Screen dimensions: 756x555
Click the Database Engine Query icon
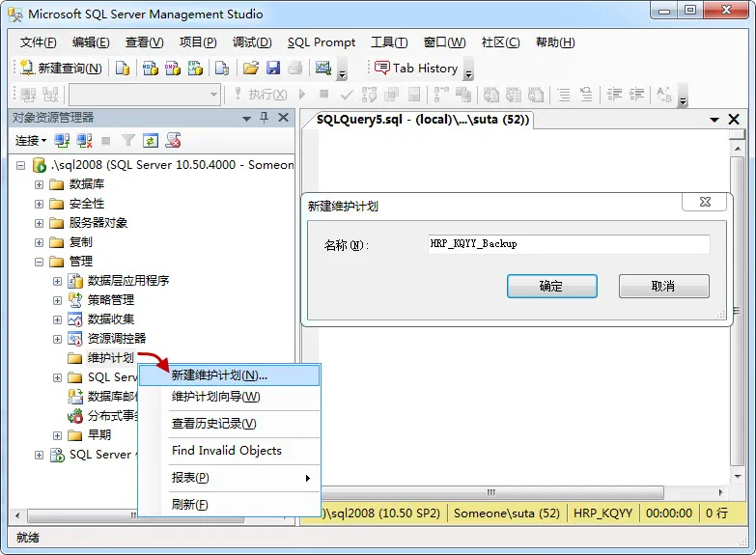(x=123, y=68)
